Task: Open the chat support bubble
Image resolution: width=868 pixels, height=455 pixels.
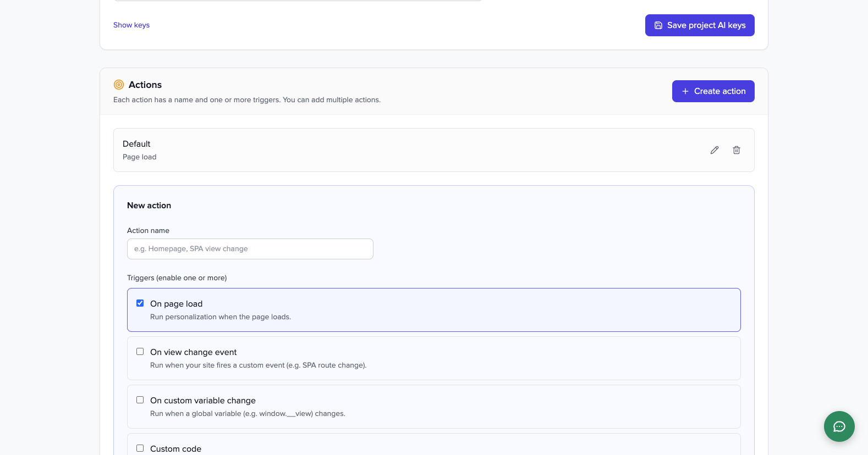Action: click(x=839, y=426)
